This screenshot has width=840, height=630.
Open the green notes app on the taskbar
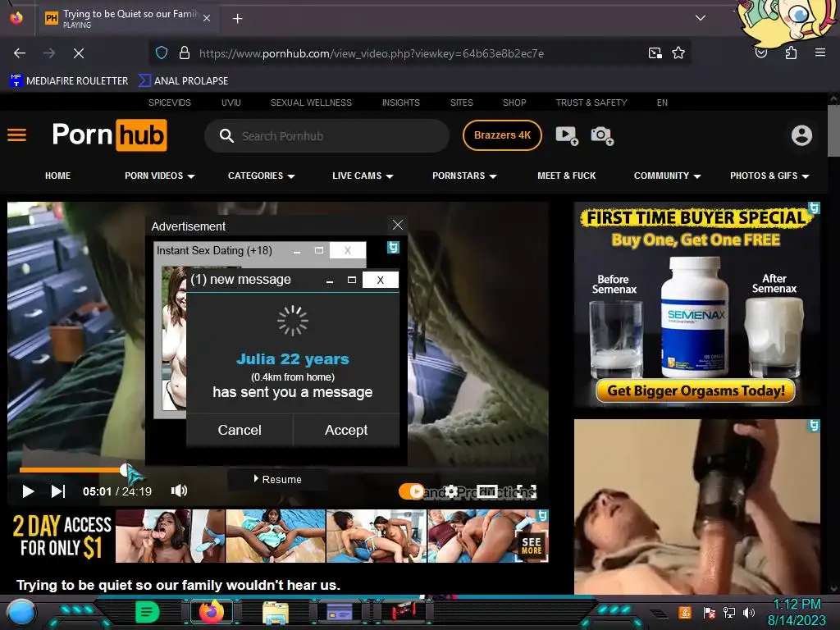click(x=148, y=612)
